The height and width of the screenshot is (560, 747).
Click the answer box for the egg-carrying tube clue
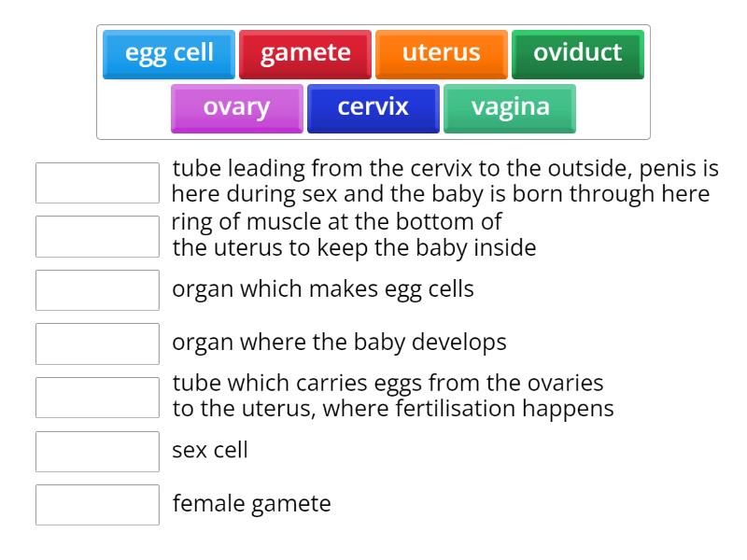click(97, 397)
